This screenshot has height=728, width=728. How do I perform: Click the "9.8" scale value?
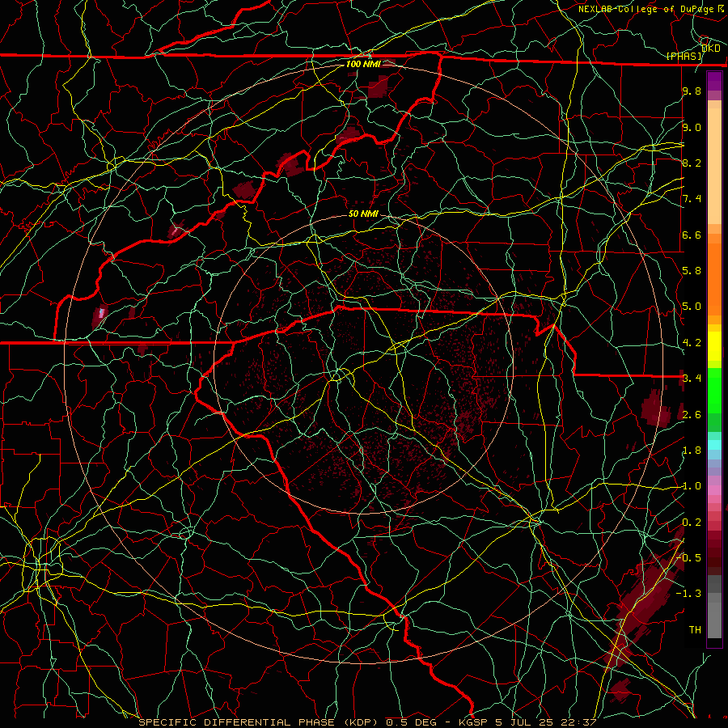pyautogui.click(x=692, y=91)
